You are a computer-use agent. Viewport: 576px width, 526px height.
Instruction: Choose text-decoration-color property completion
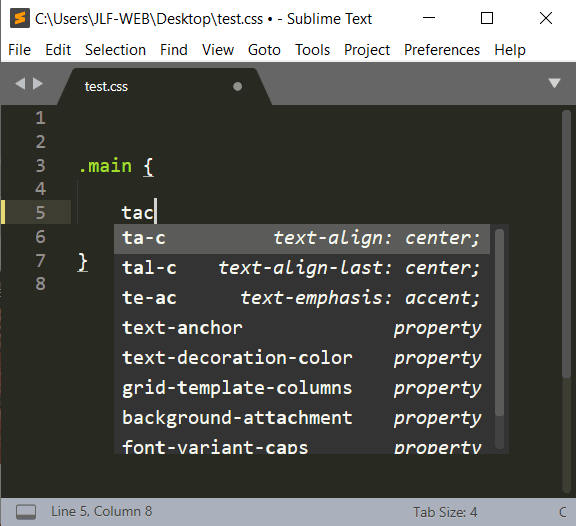pyautogui.click(x=302, y=359)
